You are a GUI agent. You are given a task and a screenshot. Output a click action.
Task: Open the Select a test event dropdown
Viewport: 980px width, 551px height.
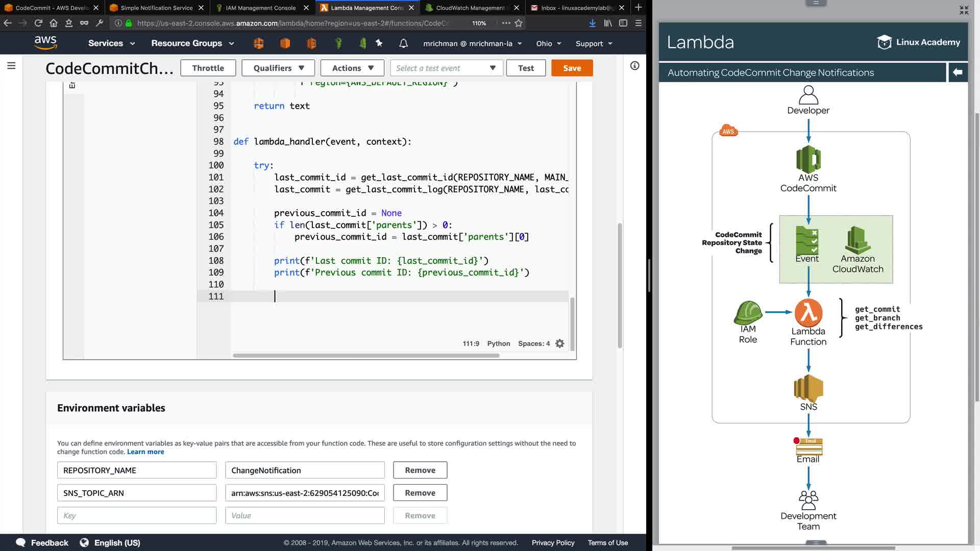[446, 68]
